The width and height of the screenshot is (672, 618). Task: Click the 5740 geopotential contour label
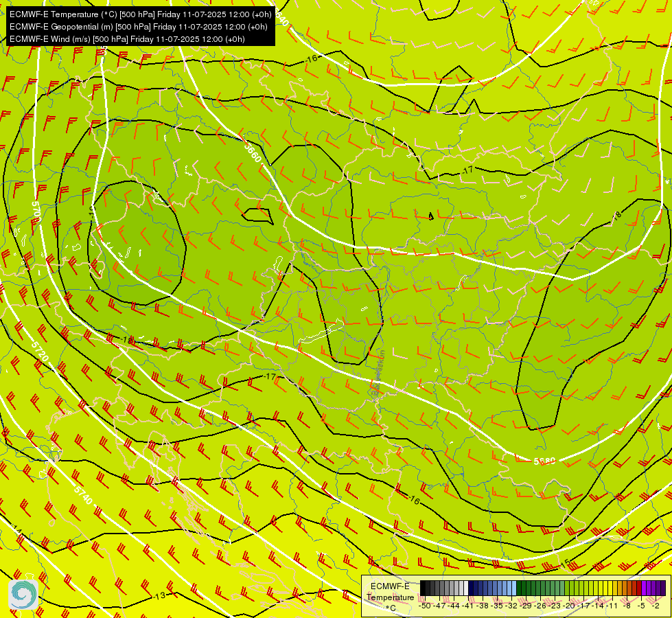coord(83,495)
